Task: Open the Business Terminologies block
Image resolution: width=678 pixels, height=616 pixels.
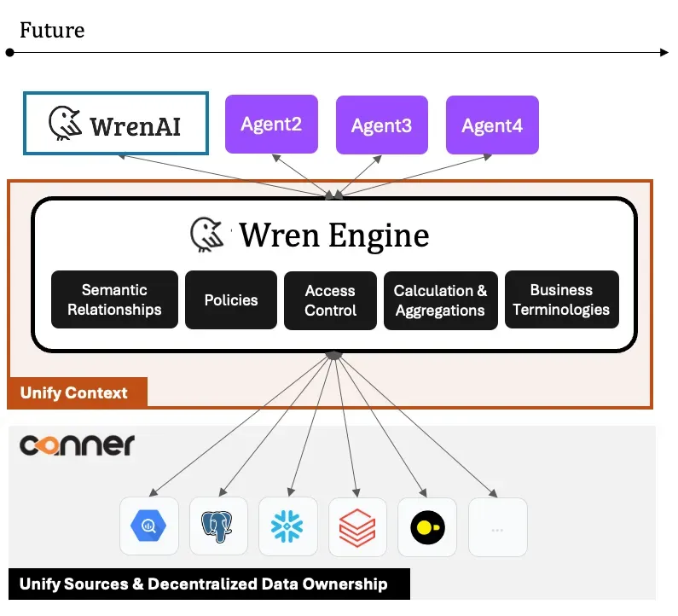Action: (561, 299)
